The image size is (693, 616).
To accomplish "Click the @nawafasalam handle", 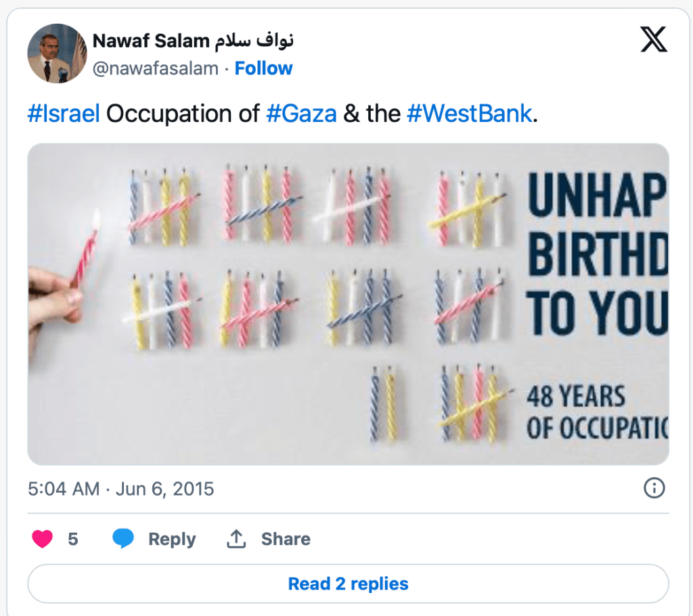I will point(155,68).
